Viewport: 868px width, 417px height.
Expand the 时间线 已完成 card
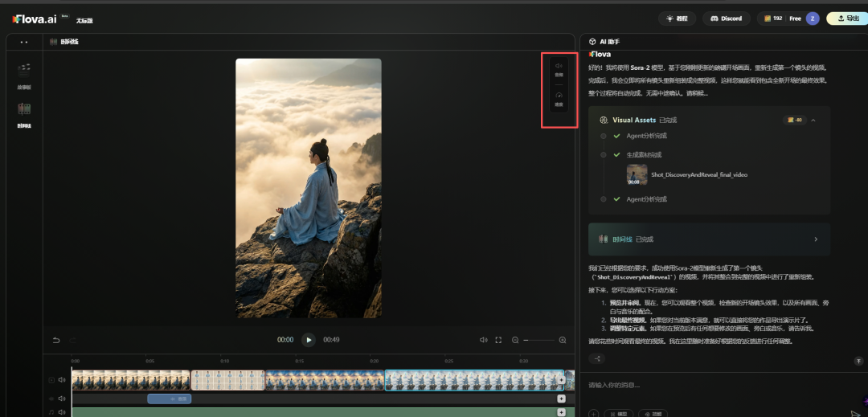(816, 239)
